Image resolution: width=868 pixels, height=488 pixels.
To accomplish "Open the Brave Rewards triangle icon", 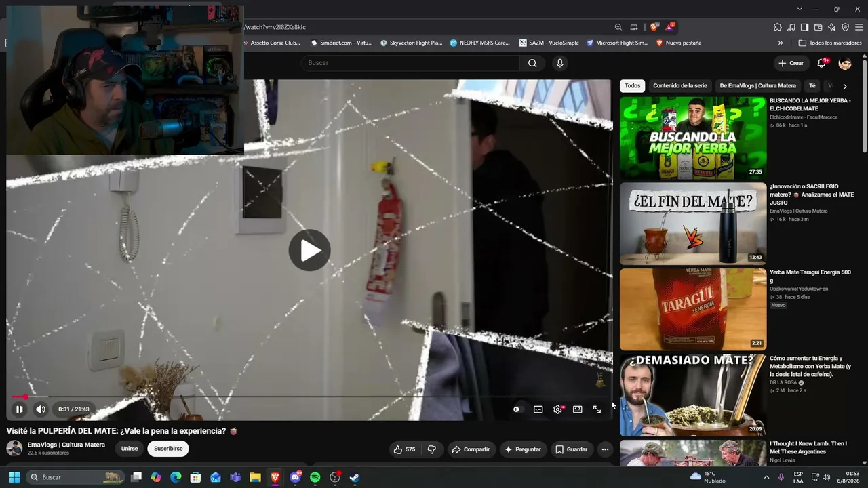I will click(x=670, y=27).
